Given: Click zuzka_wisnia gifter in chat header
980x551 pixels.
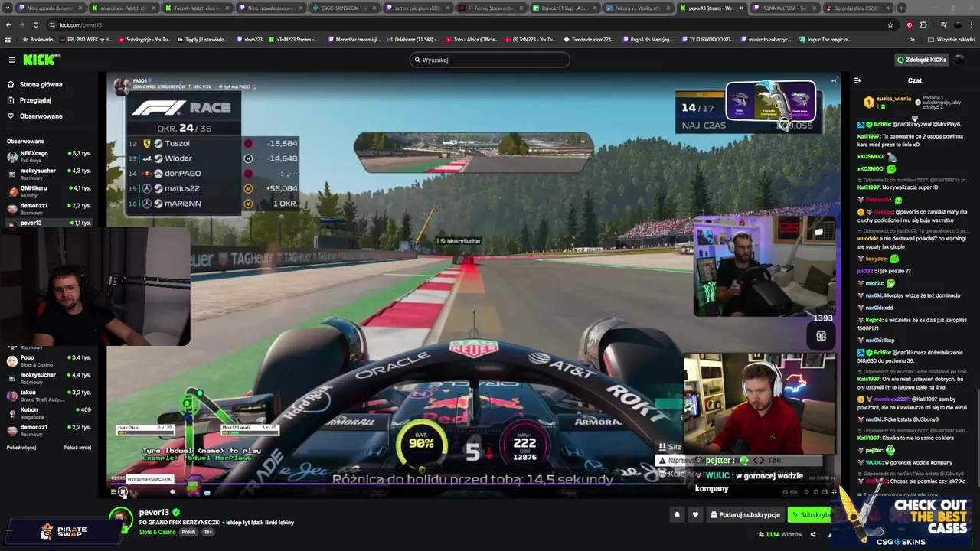Looking at the screenshot, I should point(893,99).
